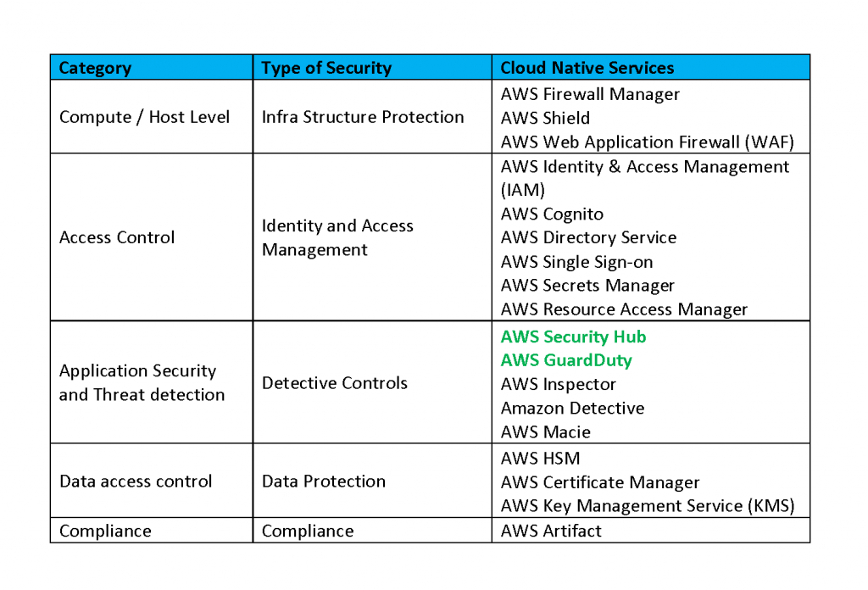Click the AWS Directory Service entry
868x590 pixels.
[x=588, y=237]
